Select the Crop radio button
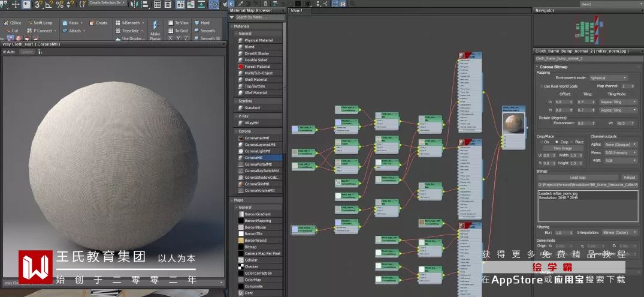644x297 pixels. point(557,142)
